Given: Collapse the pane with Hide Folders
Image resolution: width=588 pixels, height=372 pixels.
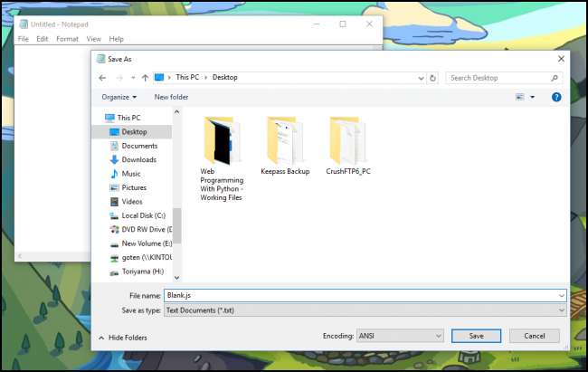Looking at the screenshot, I should pos(123,338).
